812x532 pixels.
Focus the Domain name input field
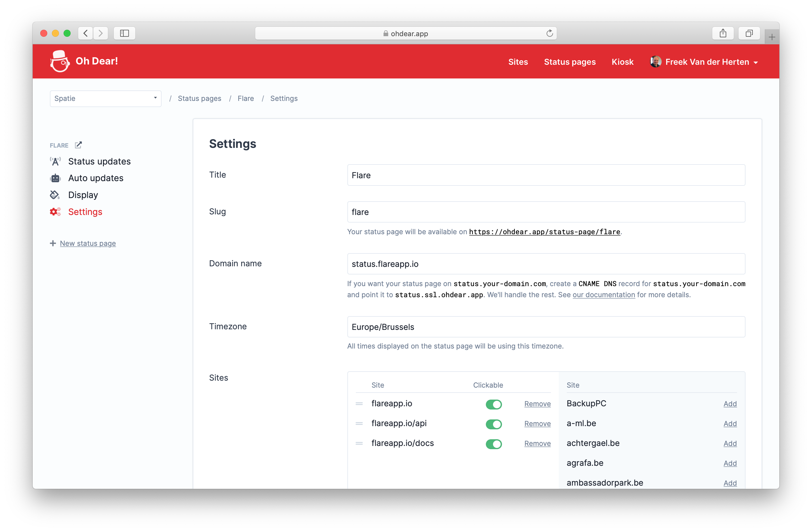(x=546, y=264)
